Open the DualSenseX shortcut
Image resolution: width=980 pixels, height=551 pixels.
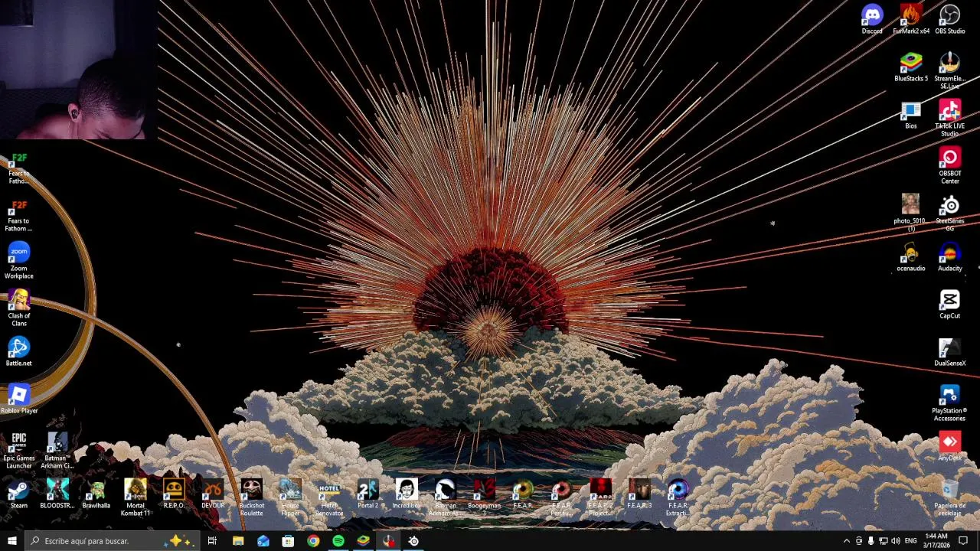point(949,352)
